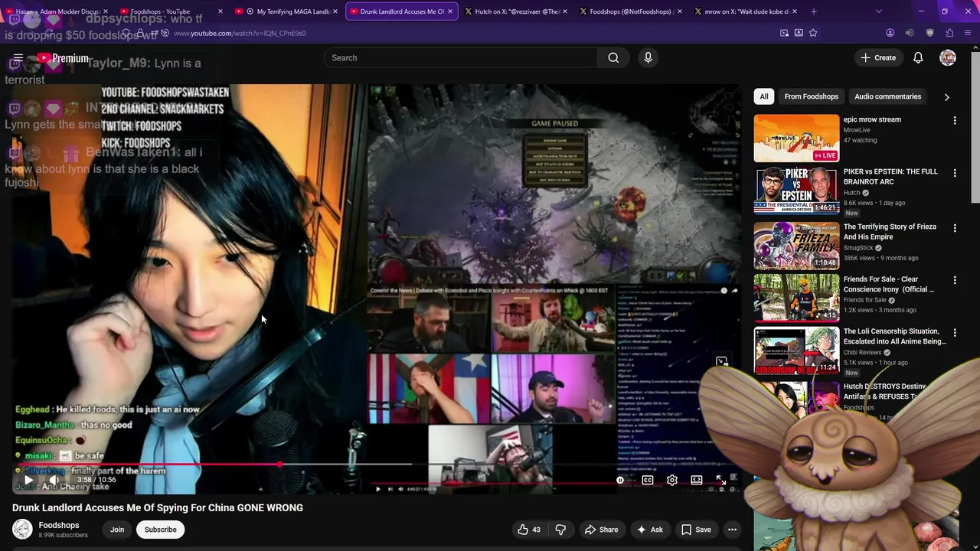Open options for Loli Censorship Situation video
Screen dimensions: 980x551
click(x=955, y=332)
